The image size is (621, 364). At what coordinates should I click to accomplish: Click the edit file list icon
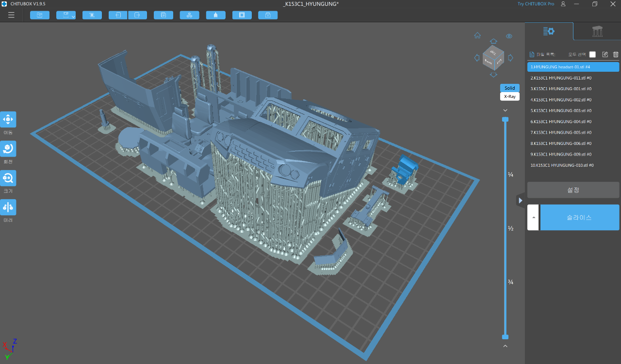605,55
